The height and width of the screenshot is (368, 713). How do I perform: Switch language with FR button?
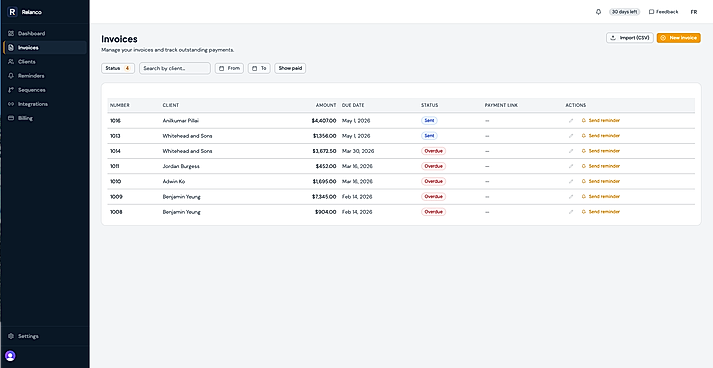tap(694, 12)
